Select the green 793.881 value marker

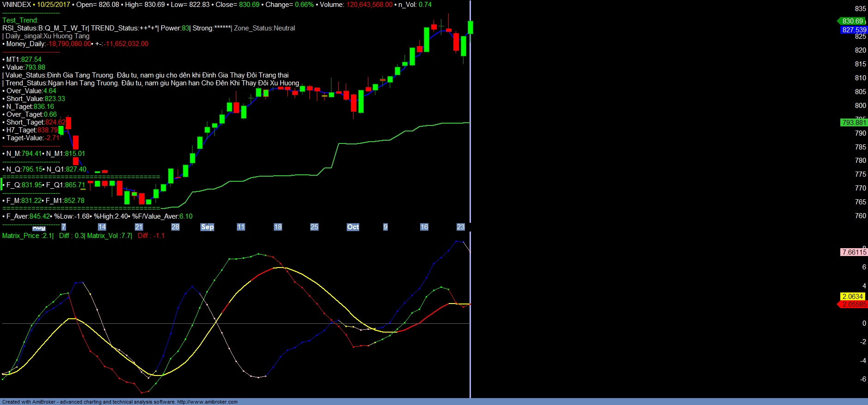[854, 122]
